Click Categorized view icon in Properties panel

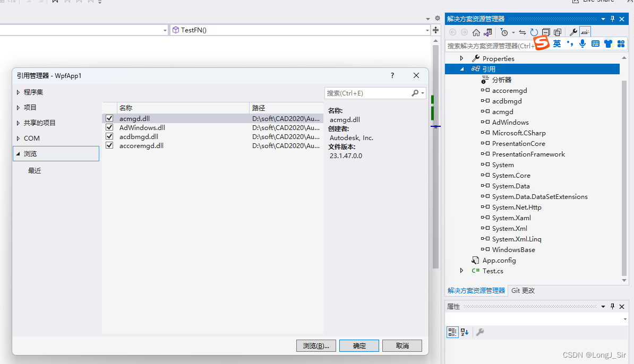[x=452, y=332]
